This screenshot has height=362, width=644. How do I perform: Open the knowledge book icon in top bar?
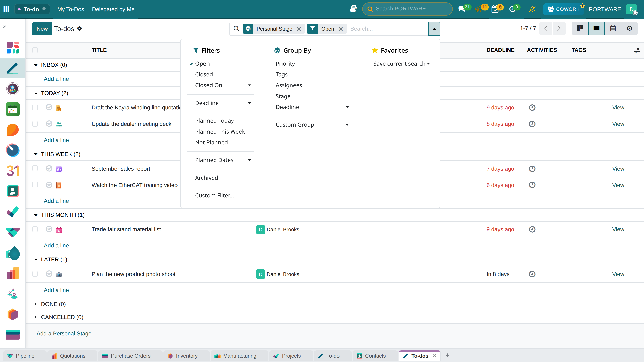(x=353, y=9)
